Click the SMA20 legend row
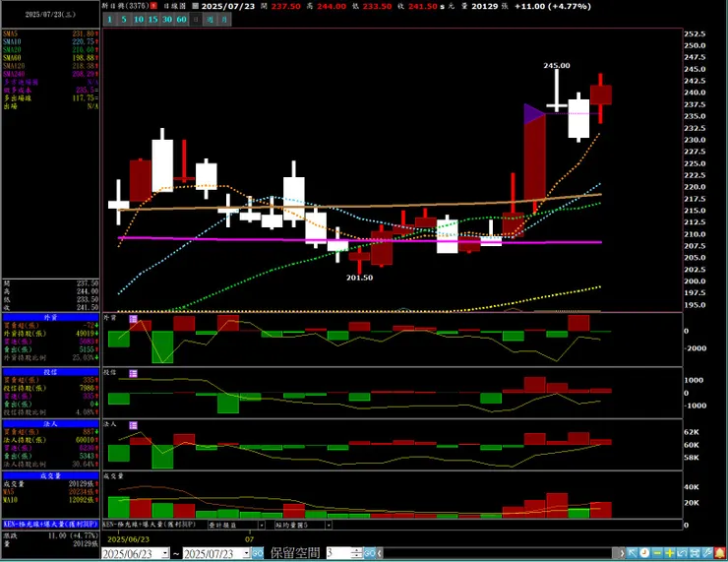The image size is (728, 562). (x=50, y=49)
